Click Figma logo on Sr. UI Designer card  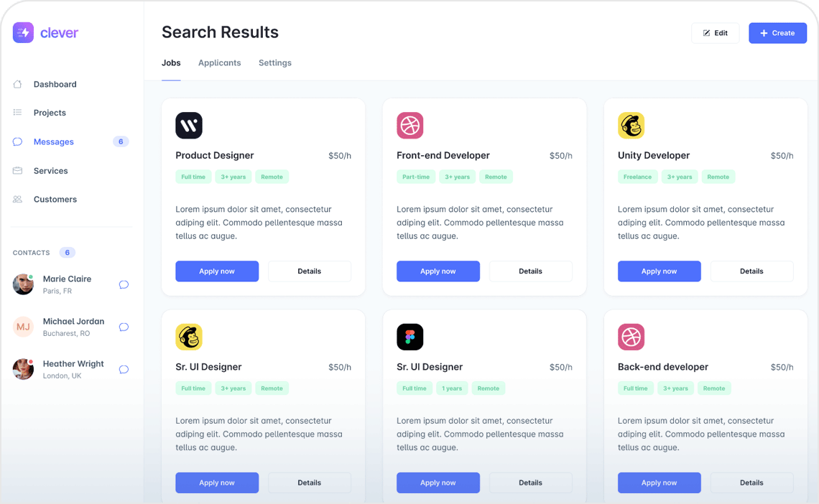pos(410,337)
